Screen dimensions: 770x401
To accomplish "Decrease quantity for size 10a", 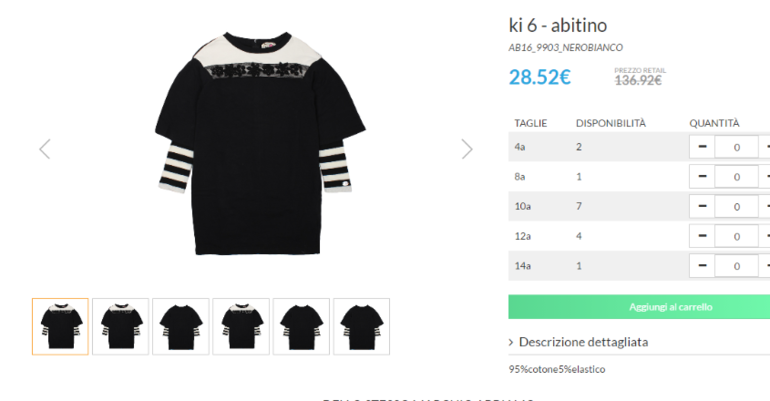I will pos(702,207).
